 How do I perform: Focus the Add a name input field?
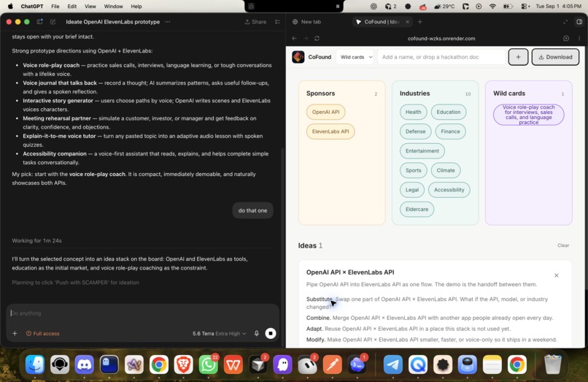click(441, 57)
